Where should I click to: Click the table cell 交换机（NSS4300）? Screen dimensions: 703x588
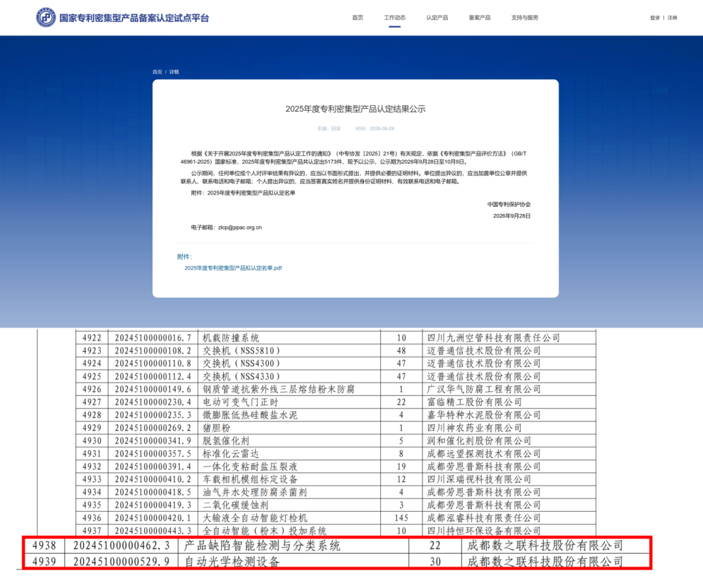[x=241, y=364]
